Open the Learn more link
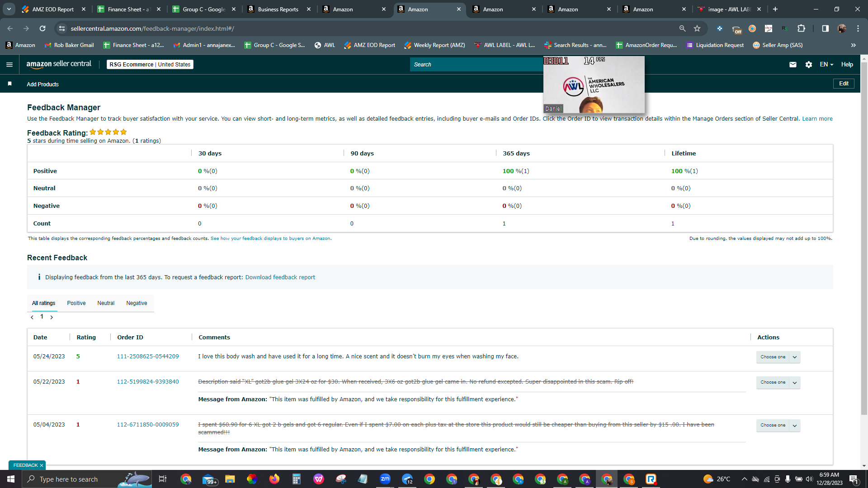This screenshot has width=868, height=488. [x=817, y=119]
